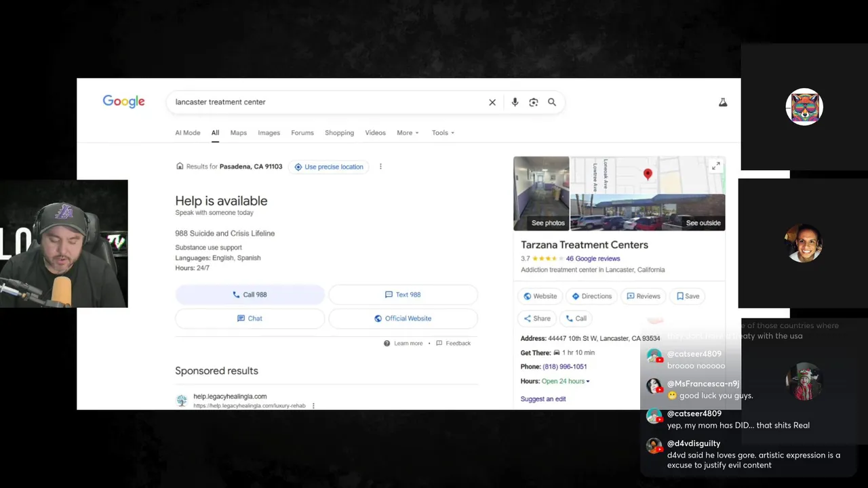Screen dimensions: 868x488
Task: Save Tarzana Treatment Centers listing
Action: pyautogui.click(x=688, y=296)
